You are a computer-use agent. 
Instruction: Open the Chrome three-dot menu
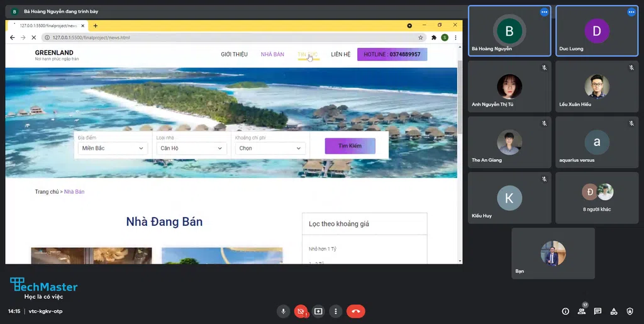click(x=455, y=37)
